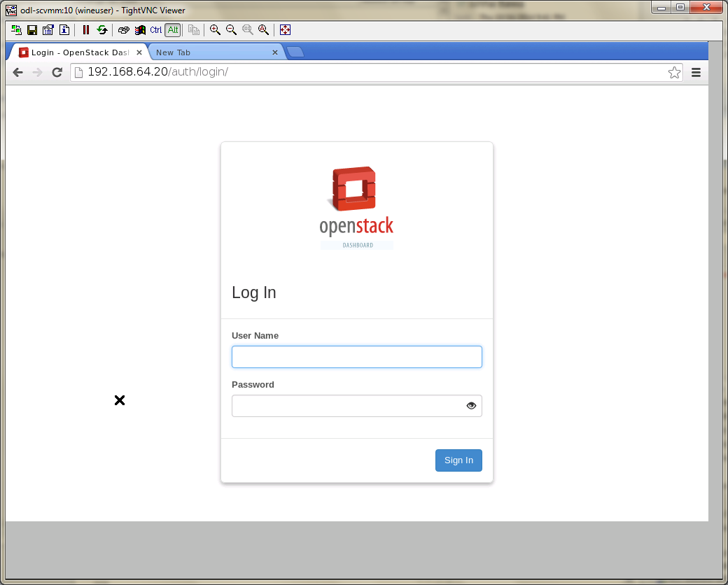Open the browser hamburger menu
This screenshot has height=585, width=728.
tap(696, 73)
